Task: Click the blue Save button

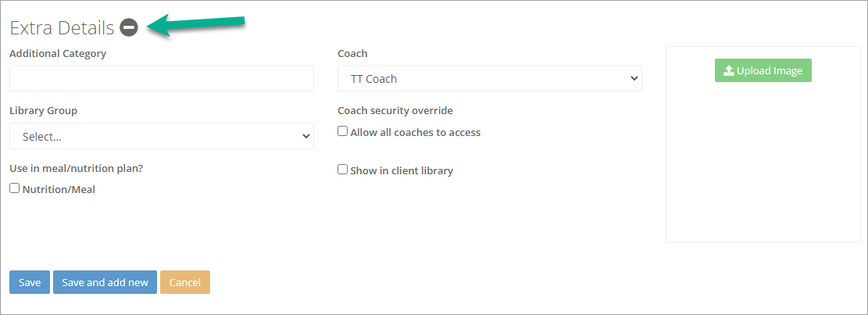Action: [x=30, y=282]
